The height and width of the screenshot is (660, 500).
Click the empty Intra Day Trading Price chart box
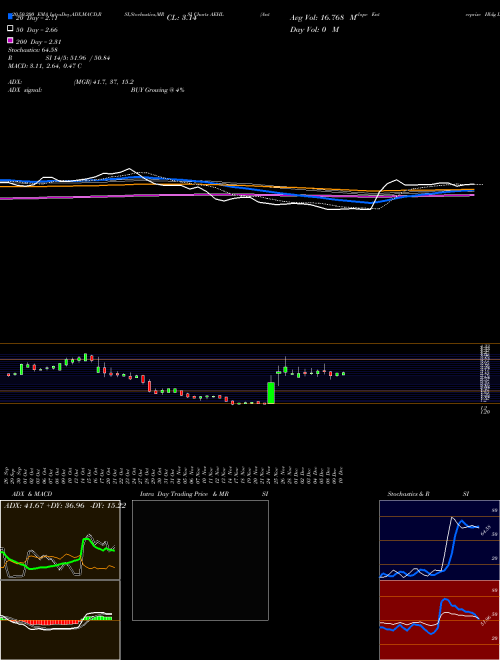[200, 560]
